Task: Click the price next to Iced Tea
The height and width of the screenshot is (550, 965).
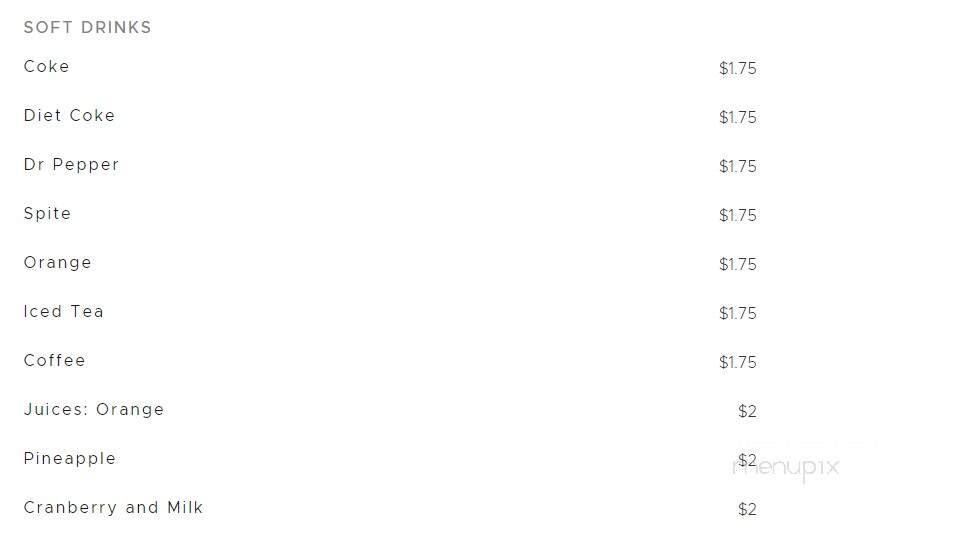Action: (738, 314)
